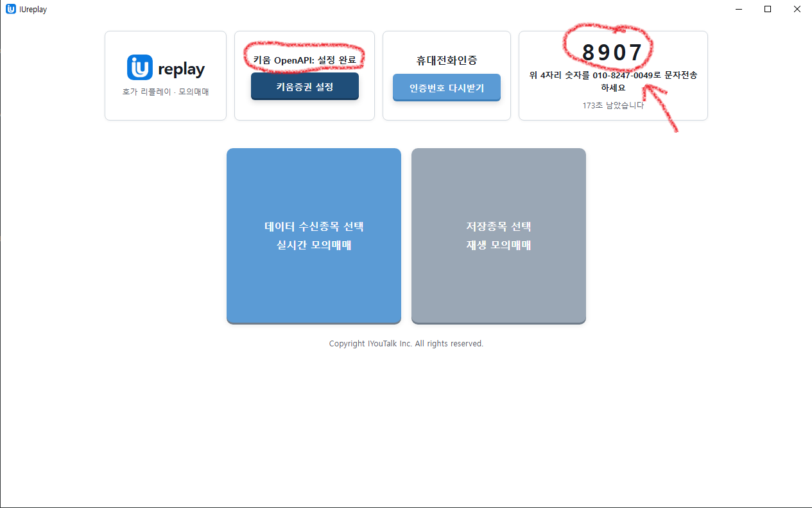The width and height of the screenshot is (812, 508).
Task: Close the IUreplay window
Action: (797, 9)
